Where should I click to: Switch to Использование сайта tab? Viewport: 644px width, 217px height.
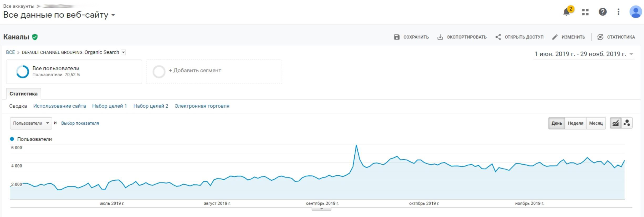59,106
